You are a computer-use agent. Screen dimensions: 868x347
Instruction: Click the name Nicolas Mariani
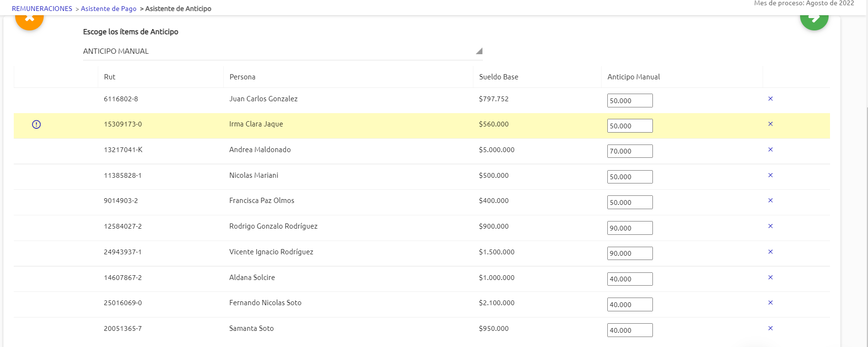[x=254, y=175]
